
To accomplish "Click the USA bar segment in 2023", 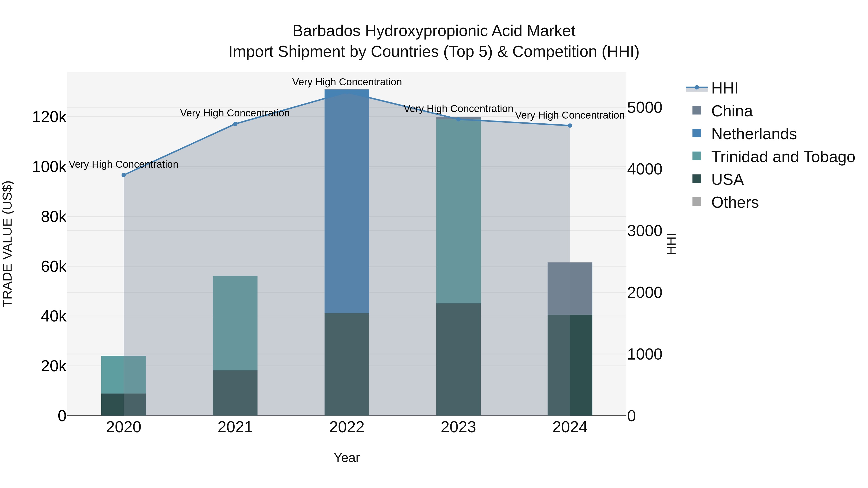I will pyautogui.click(x=458, y=359).
